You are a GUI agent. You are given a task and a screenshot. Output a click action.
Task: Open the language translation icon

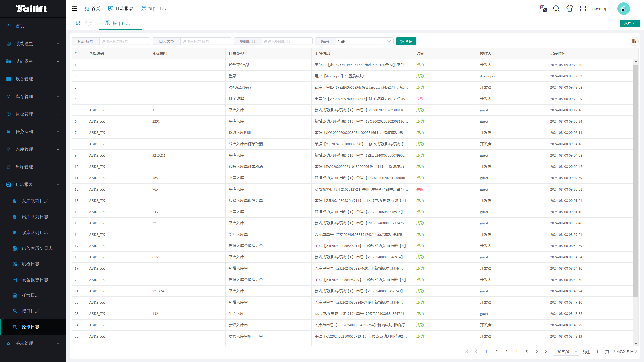click(543, 9)
